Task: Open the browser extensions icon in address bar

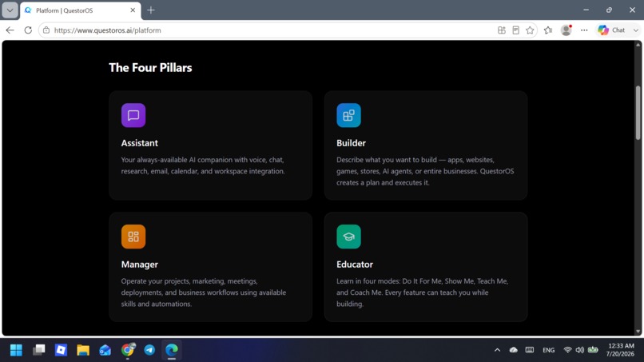Action: [502, 30]
